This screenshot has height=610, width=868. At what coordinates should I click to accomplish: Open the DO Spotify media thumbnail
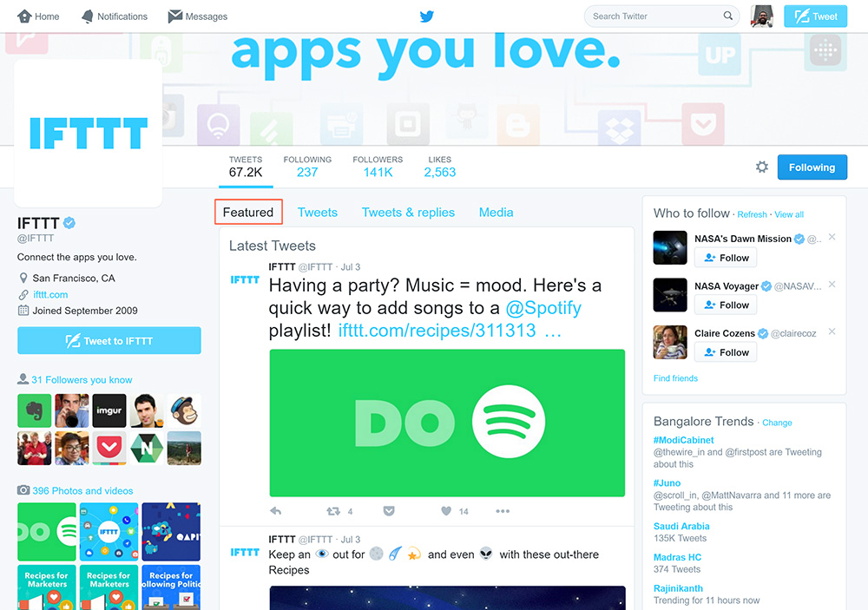[x=47, y=532]
